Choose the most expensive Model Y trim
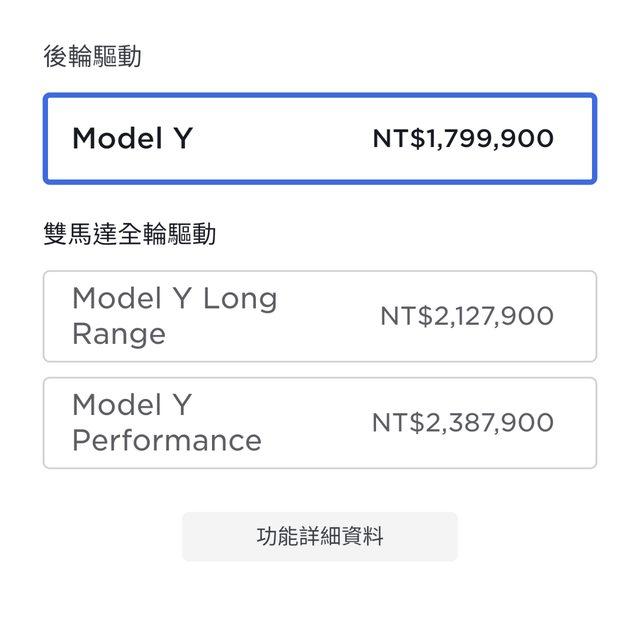 [x=319, y=422]
